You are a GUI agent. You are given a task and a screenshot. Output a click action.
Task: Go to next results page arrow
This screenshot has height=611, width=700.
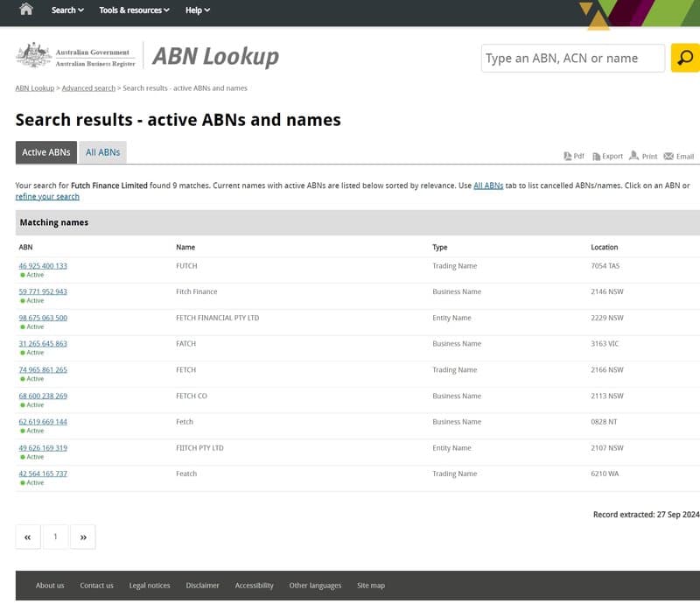[x=83, y=537]
